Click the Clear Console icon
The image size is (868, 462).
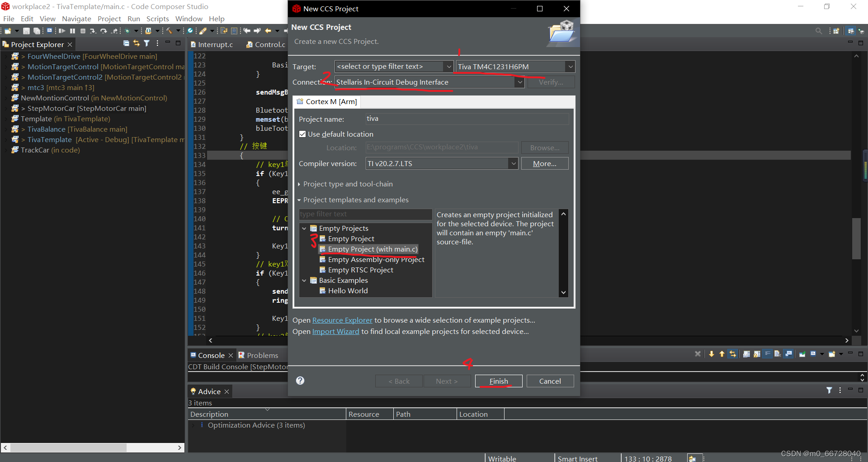pyautogui.click(x=778, y=354)
